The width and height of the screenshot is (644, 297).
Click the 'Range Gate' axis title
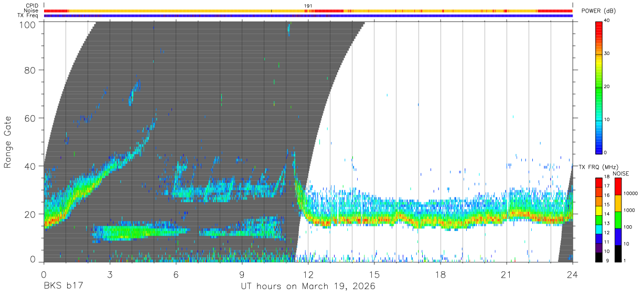[x=8, y=142]
